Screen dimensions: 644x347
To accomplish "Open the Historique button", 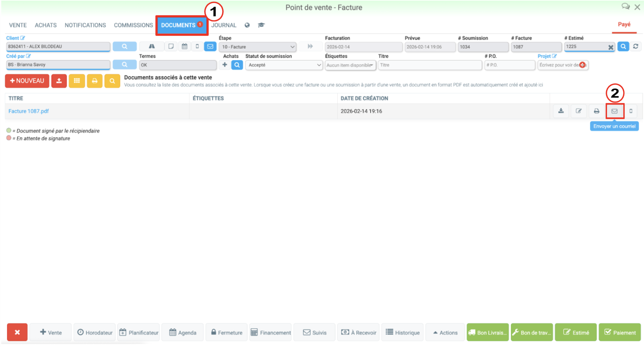I will pyautogui.click(x=402, y=332).
